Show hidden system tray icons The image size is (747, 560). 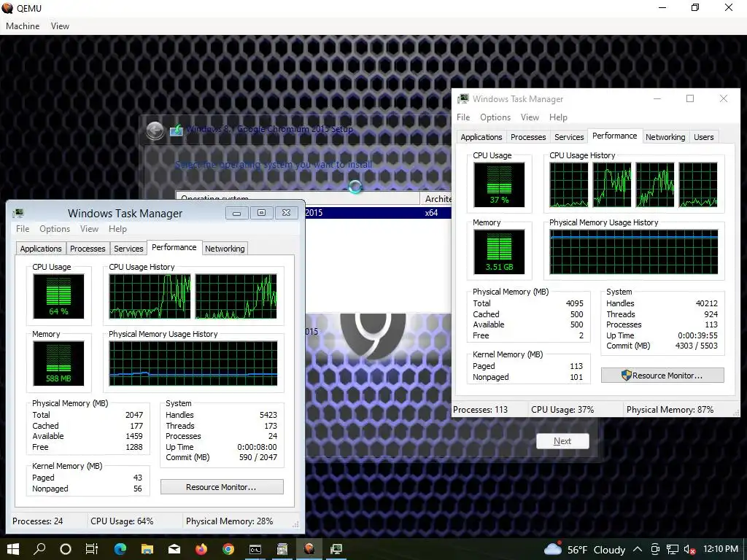click(638, 550)
